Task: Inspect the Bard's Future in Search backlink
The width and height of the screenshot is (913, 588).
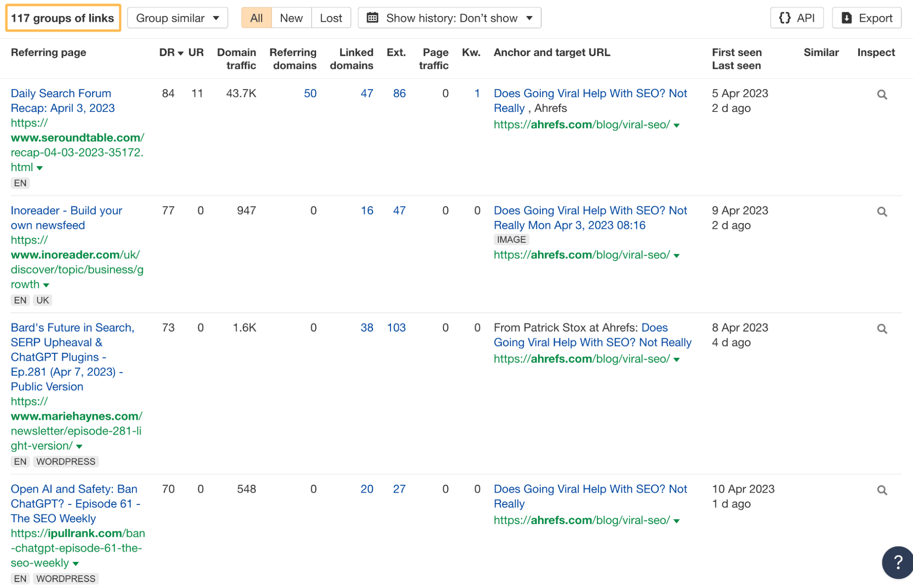Action: pos(882,328)
